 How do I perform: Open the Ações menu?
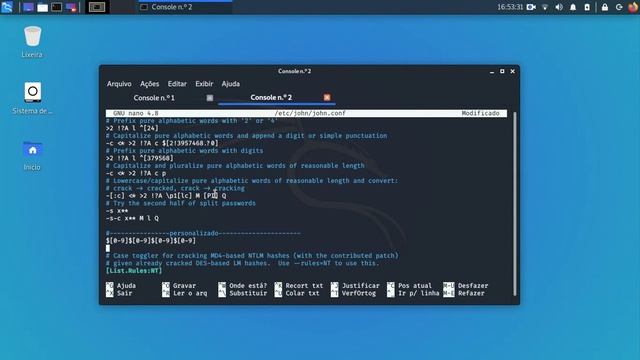tap(149, 84)
